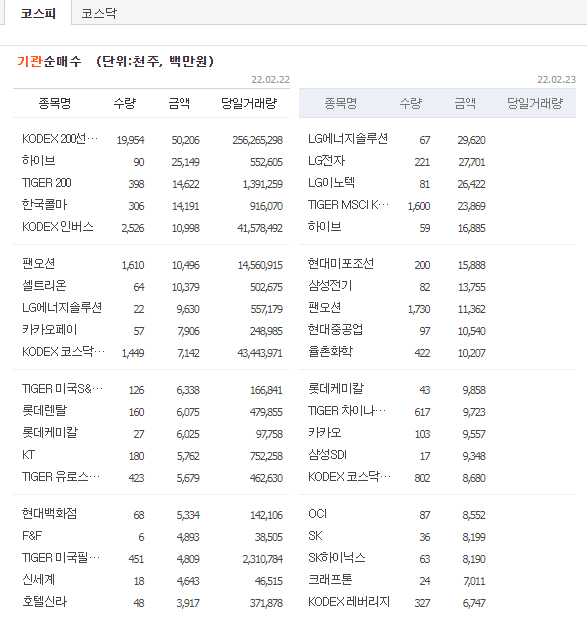Open TIGER 유로스… stock link
Screen dimensions: 587x620
click(x=61, y=476)
